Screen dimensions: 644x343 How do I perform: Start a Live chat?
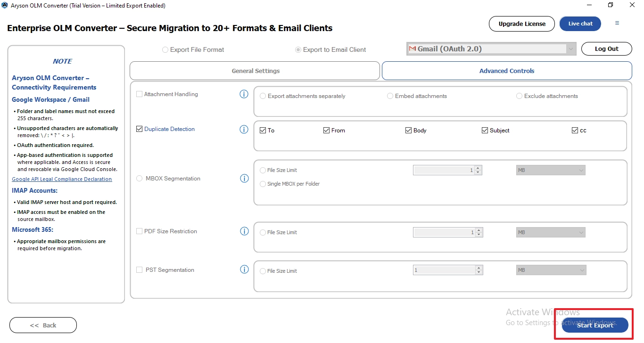(x=580, y=24)
